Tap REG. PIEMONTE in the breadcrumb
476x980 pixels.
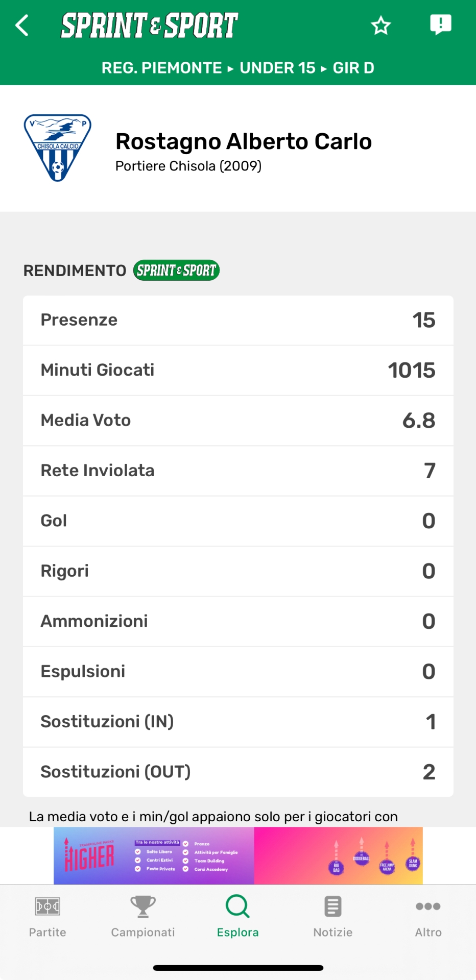[161, 68]
